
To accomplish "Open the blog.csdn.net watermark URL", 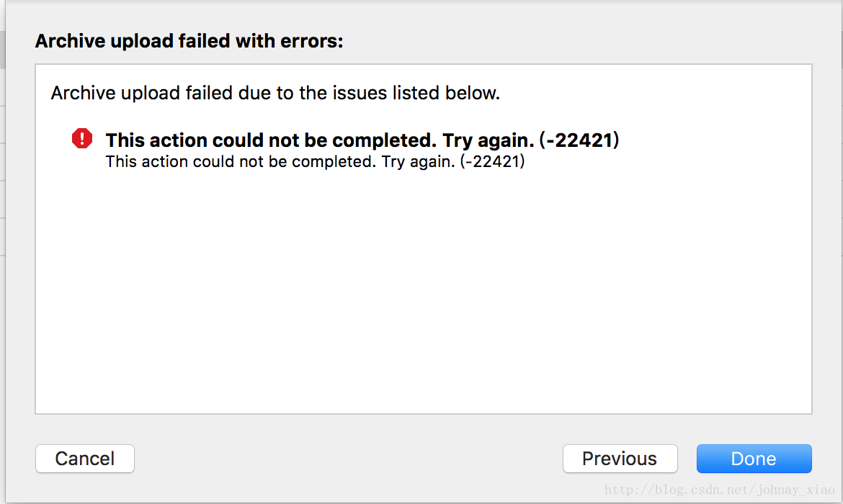I will coord(719,490).
